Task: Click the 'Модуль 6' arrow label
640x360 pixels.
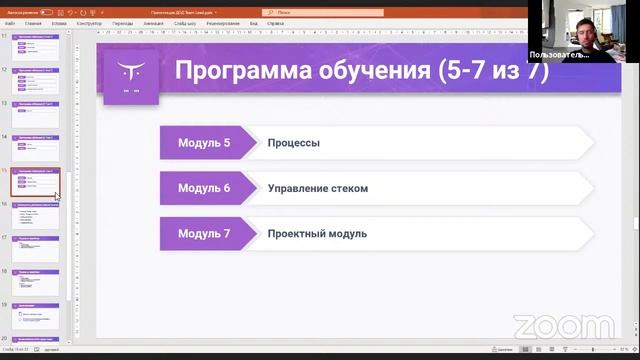Action: (208, 188)
